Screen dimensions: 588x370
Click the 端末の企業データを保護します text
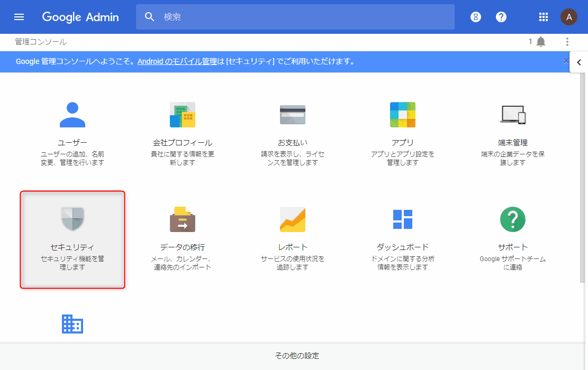[513, 158]
